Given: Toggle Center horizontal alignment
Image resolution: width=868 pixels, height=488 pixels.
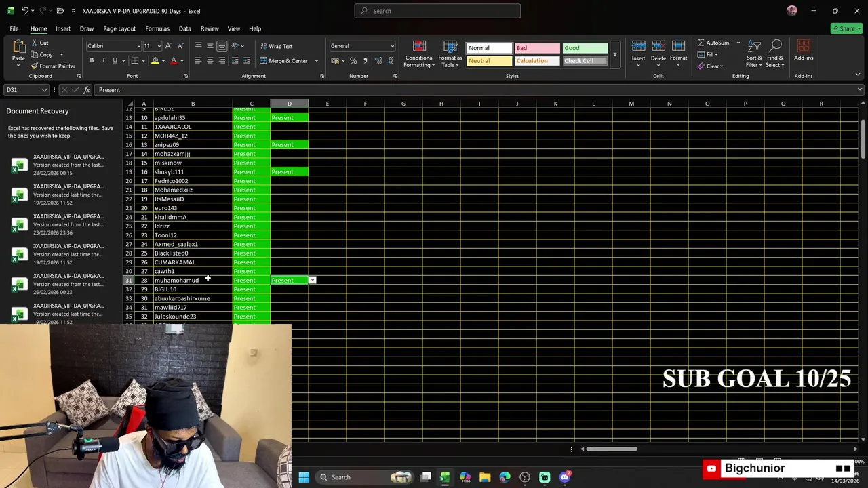Looking at the screenshot, I should point(210,60).
